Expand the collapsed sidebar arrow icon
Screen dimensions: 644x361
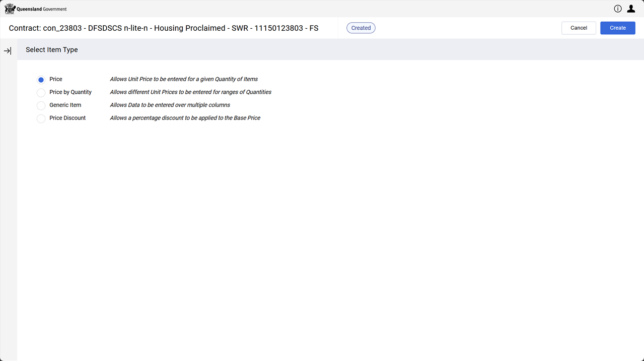click(8, 51)
